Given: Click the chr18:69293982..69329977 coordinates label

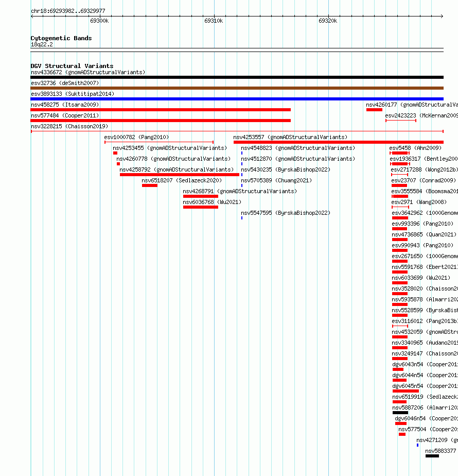Looking at the screenshot, I should pyautogui.click(x=68, y=11).
